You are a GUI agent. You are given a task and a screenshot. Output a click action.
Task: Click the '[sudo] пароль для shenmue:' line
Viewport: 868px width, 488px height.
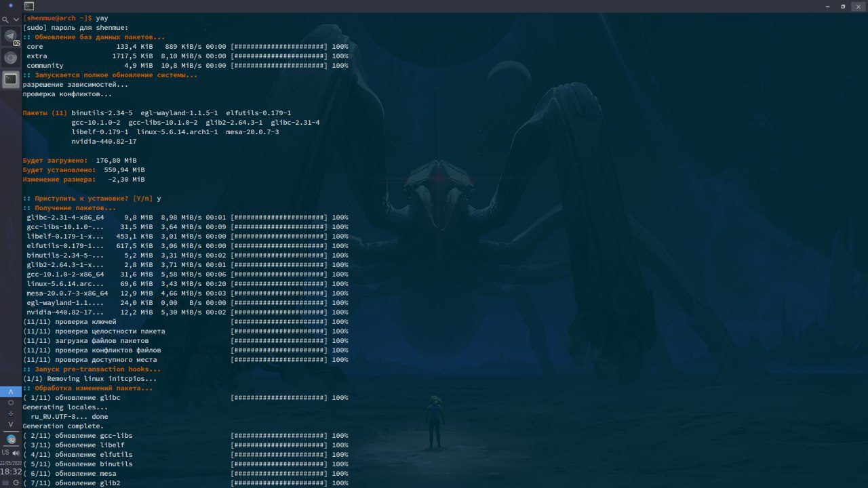click(x=75, y=28)
